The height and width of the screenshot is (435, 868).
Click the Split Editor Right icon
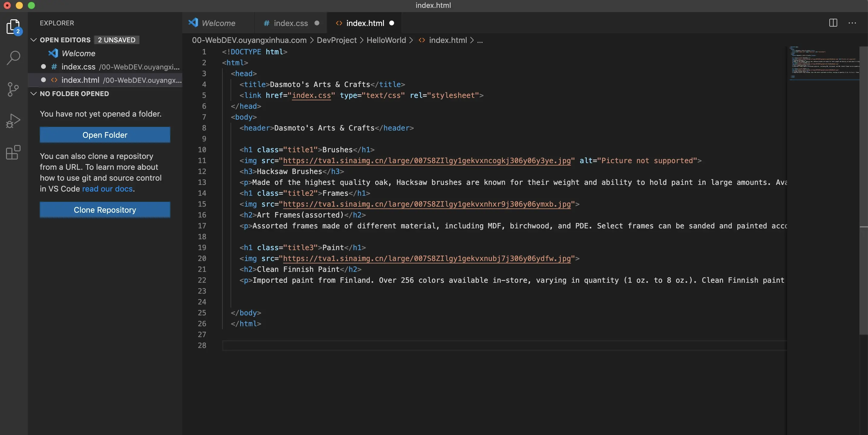tap(833, 23)
